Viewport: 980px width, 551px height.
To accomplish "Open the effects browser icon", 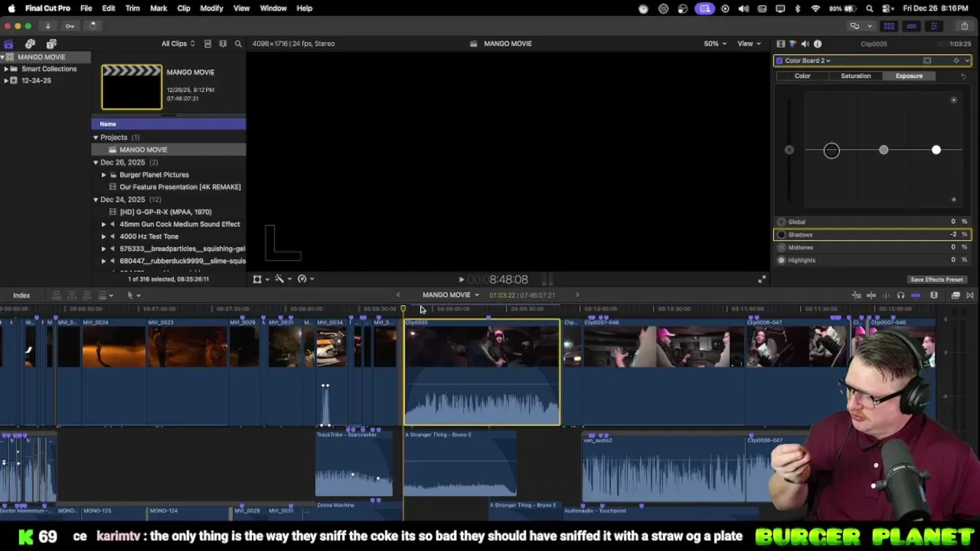I will pos(955,295).
